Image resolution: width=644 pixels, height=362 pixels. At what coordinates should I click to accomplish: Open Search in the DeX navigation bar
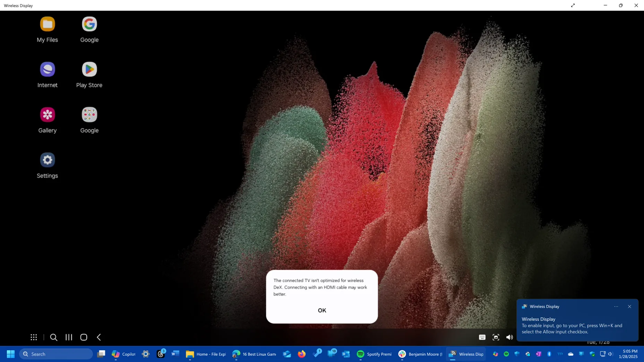click(53, 337)
